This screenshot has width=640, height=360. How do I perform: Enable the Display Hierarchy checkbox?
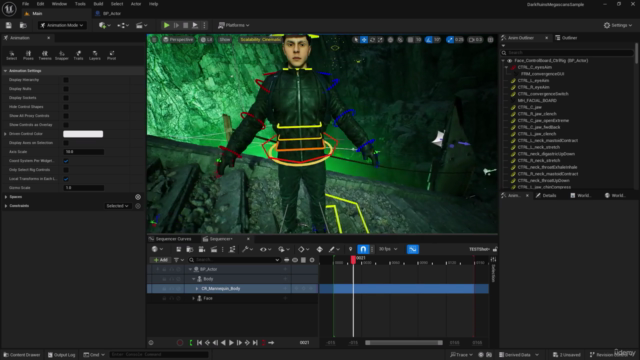click(66, 80)
